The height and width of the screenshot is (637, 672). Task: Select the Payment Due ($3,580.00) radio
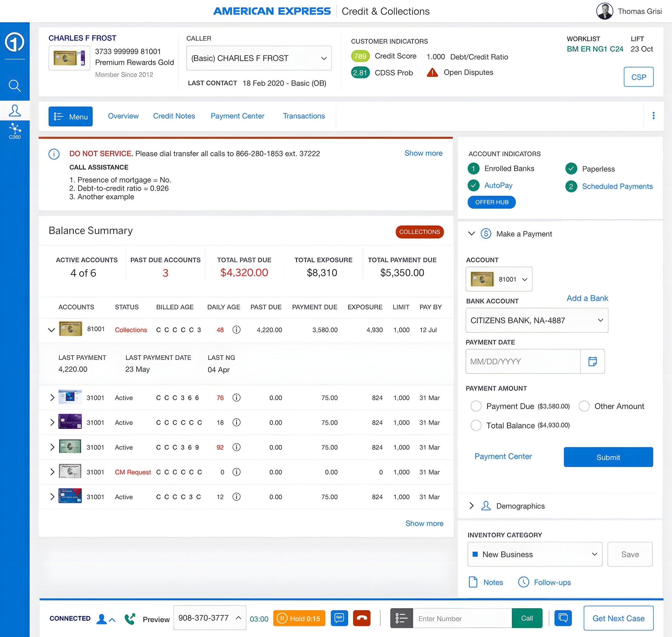pos(476,406)
